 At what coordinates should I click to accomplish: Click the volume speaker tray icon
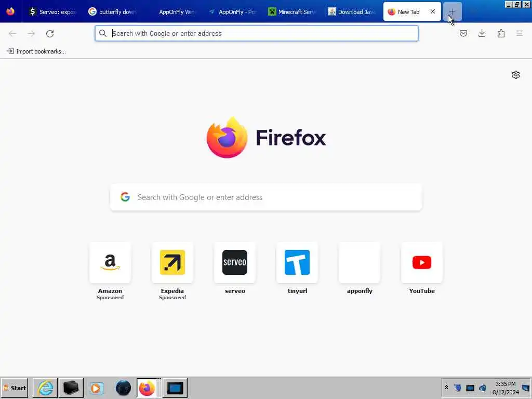pos(483,388)
